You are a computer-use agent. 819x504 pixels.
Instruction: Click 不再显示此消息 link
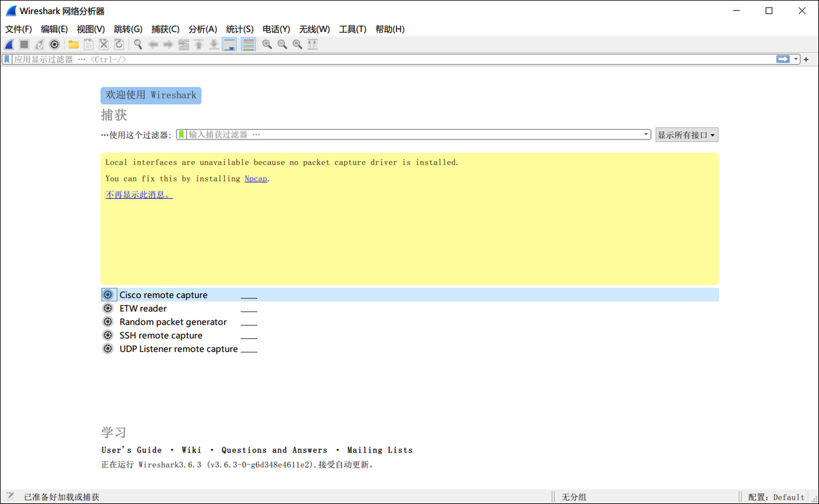click(139, 194)
